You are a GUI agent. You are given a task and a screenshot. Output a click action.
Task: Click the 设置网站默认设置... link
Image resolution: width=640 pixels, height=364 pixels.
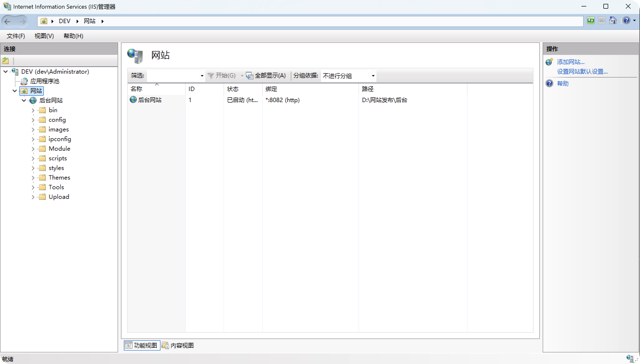(582, 72)
